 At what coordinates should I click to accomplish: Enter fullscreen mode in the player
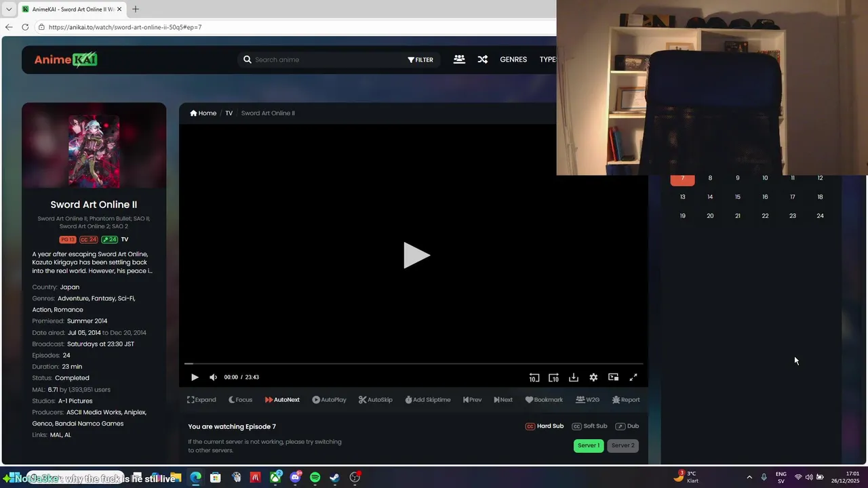pos(633,378)
